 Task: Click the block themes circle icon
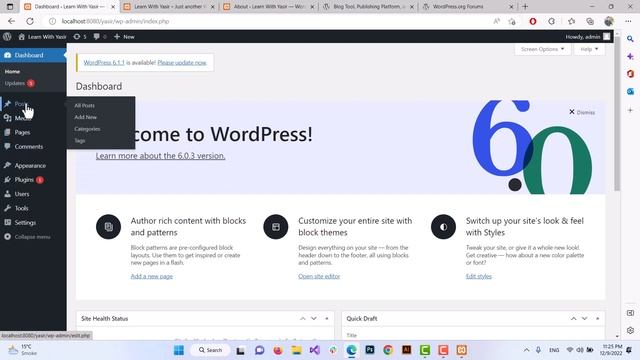tap(276, 227)
